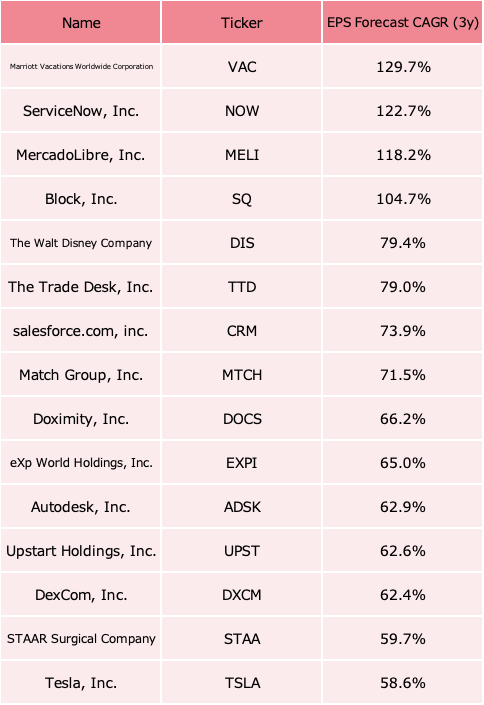
Task: Select the Block, Inc. row name
Action: point(81,199)
